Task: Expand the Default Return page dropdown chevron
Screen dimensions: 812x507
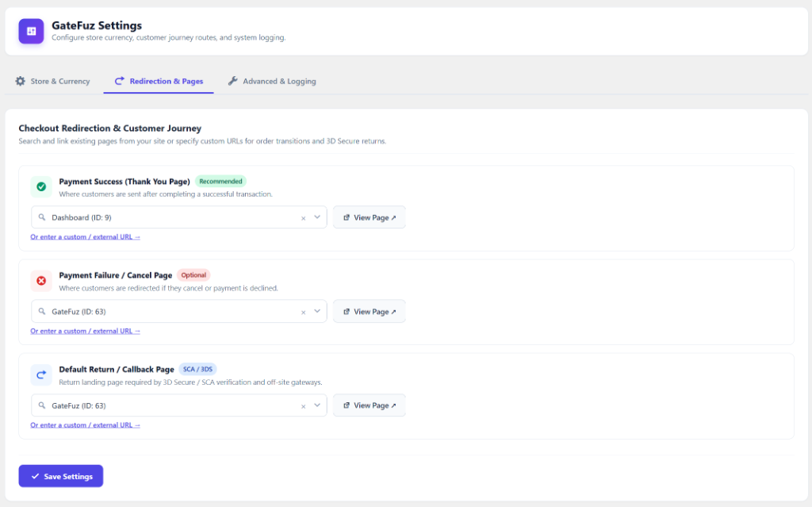Action: point(317,405)
